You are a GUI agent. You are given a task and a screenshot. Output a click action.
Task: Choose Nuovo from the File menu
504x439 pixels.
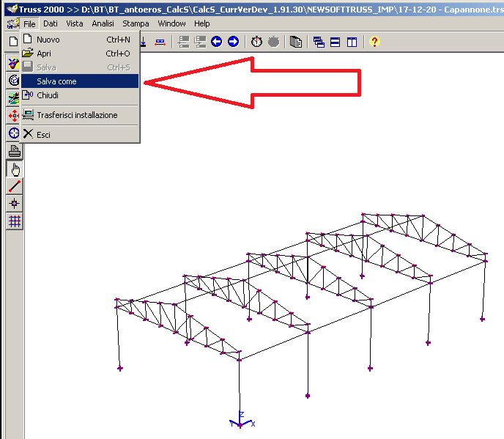pos(80,40)
